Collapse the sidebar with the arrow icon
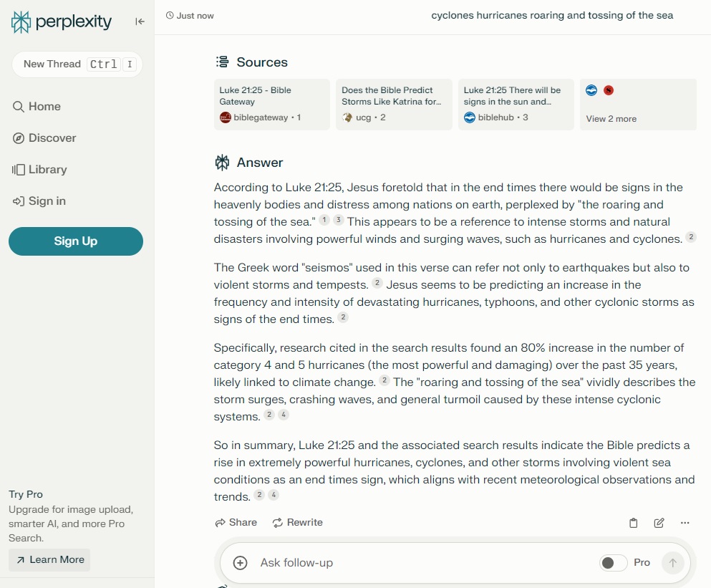The height and width of the screenshot is (588, 711). coord(140,21)
